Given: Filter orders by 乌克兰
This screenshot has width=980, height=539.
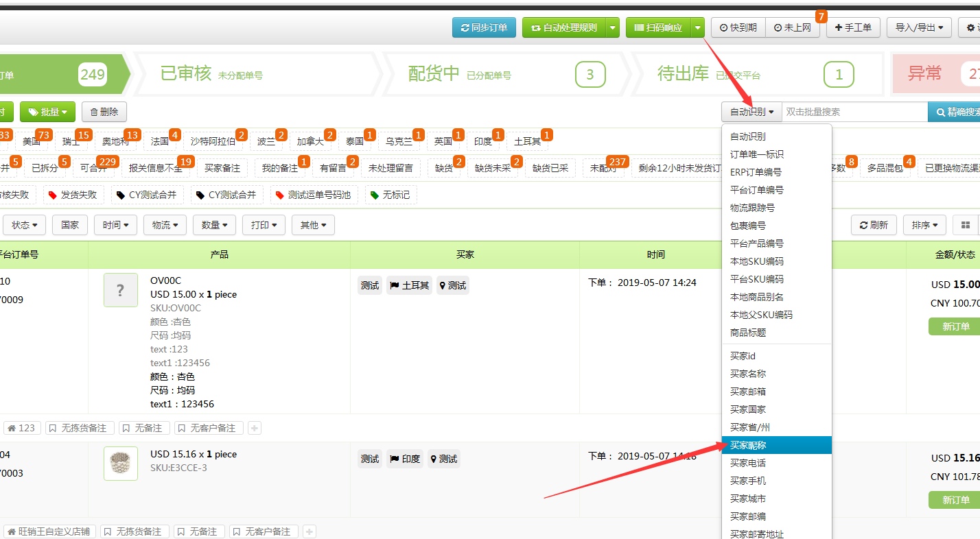Looking at the screenshot, I should click(x=399, y=141).
